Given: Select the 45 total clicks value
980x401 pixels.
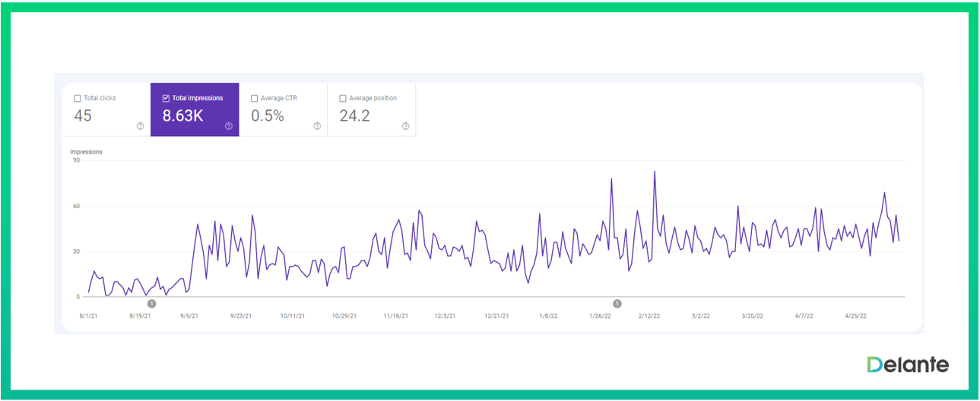Looking at the screenshot, I should [x=83, y=116].
